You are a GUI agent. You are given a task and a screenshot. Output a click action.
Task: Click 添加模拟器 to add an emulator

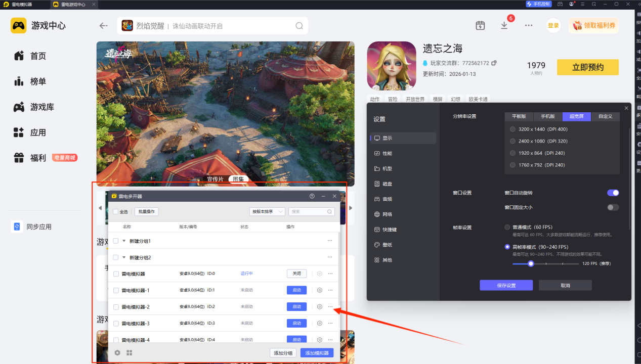[317, 353]
